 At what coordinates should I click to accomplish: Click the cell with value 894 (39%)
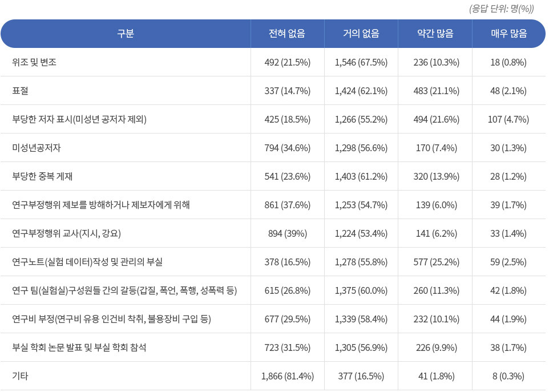coord(287,233)
